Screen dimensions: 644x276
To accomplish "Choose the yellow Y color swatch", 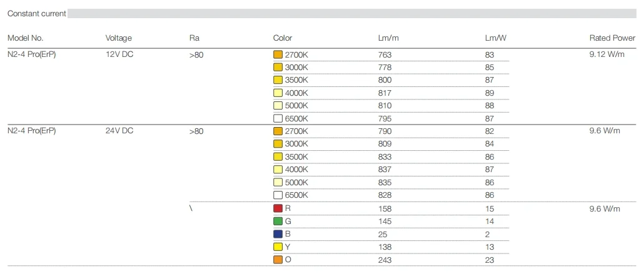I will coord(278,247).
